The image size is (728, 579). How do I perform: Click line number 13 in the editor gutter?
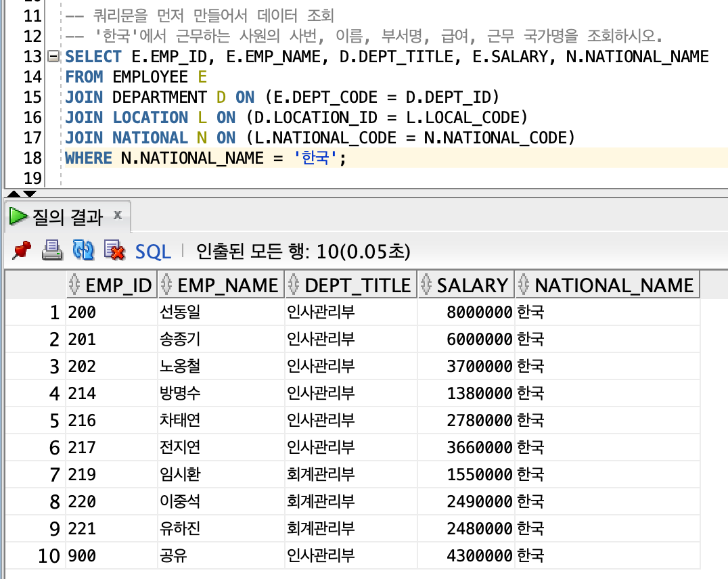pyautogui.click(x=32, y=57)
